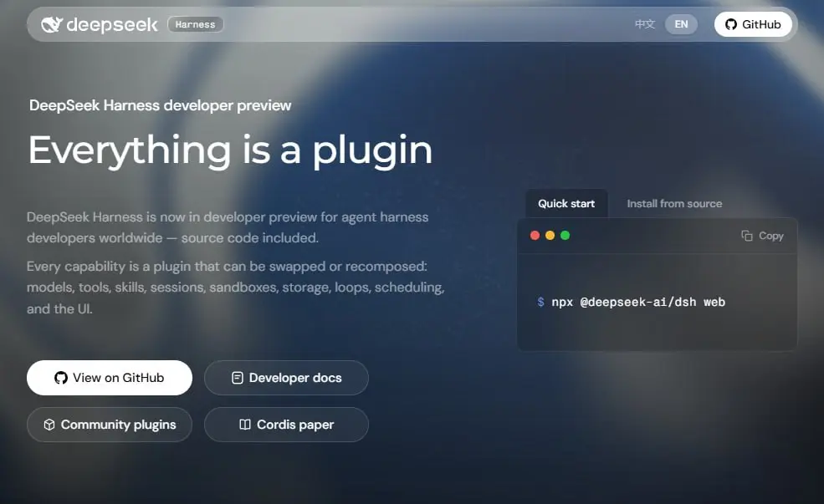The image size is (824, 504).
Task: Click the Harness badge in the header
Action: [196, 24]
